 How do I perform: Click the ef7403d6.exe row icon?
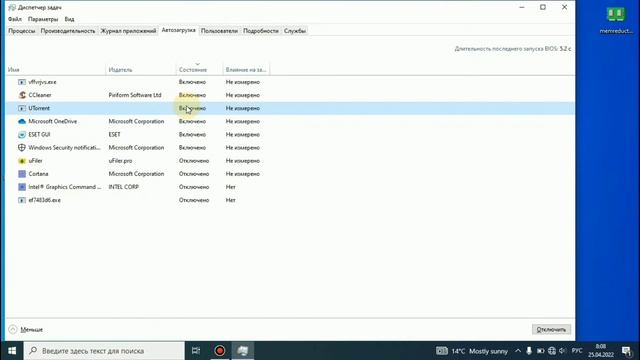pyautogui.click(x=22, y=200)
